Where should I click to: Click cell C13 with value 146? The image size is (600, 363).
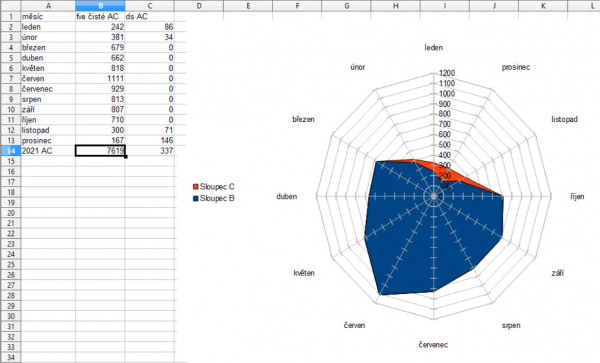pos(150,140)
